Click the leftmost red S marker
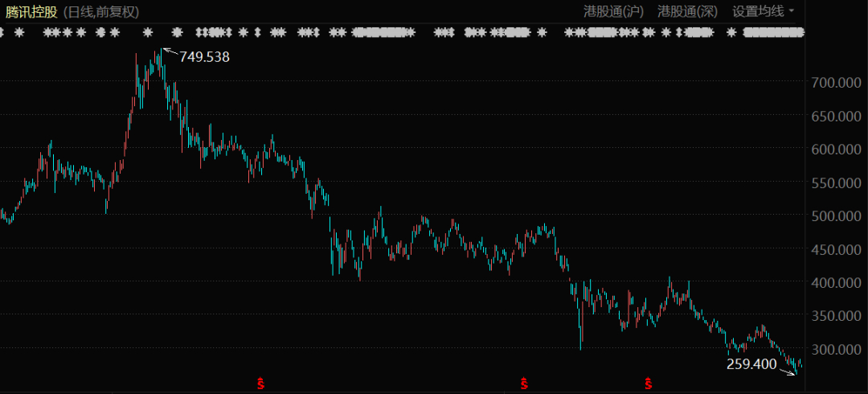 click(x=260, y=384)
